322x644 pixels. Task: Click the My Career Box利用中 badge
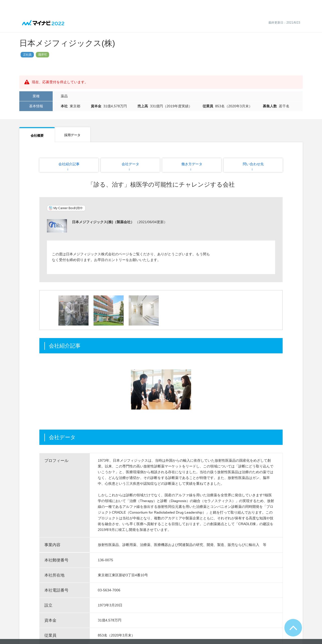click(66, 208)
